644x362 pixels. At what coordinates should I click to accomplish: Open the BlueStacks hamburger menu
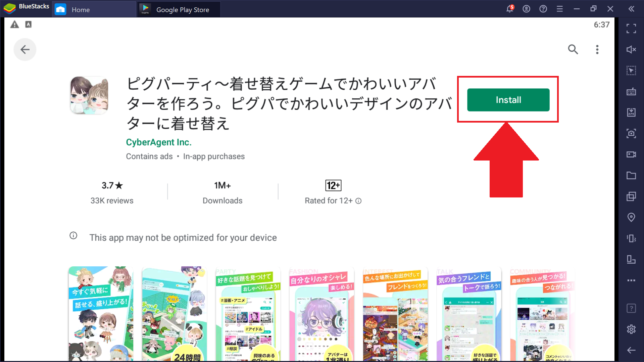pos(559,9)
